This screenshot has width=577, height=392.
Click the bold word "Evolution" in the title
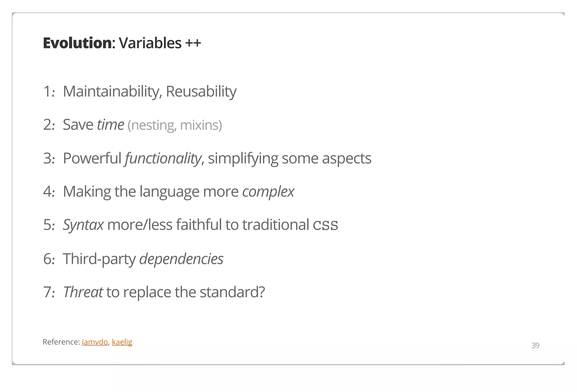coord(77,43)
